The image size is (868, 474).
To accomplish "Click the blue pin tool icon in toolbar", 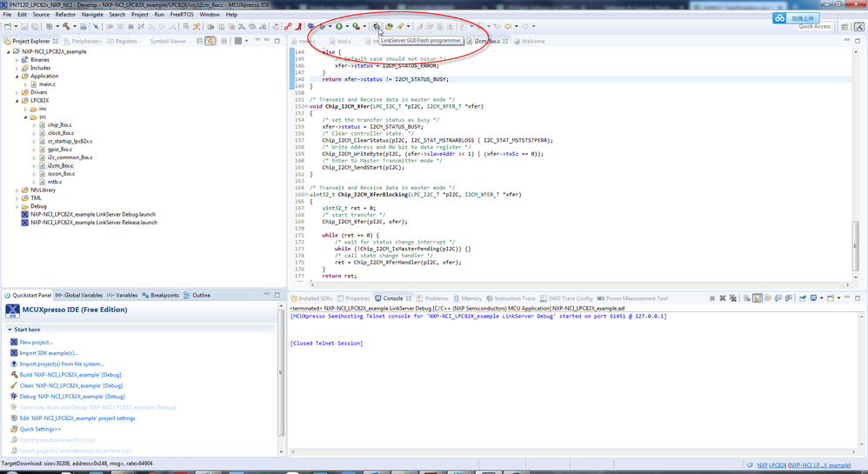I will click(x=96, y=26).
